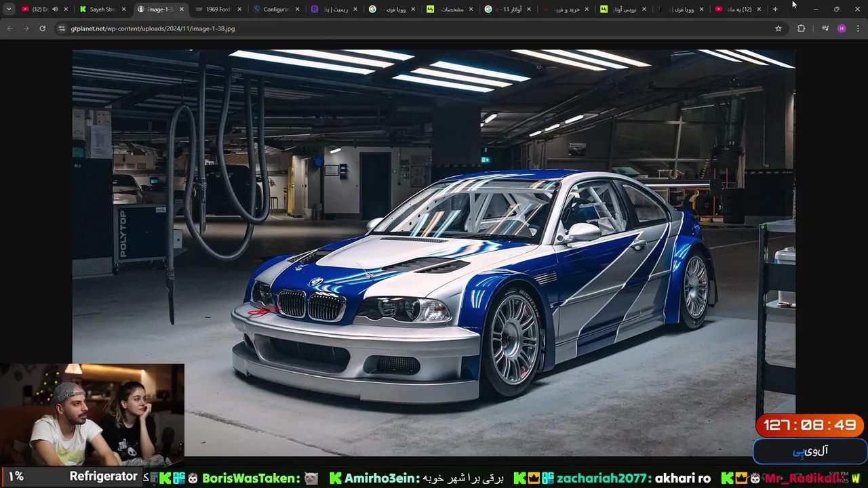Screen dimensions: 868x488
Task: Close the آواتار 11 tab
Action: (x=528, y=9)
